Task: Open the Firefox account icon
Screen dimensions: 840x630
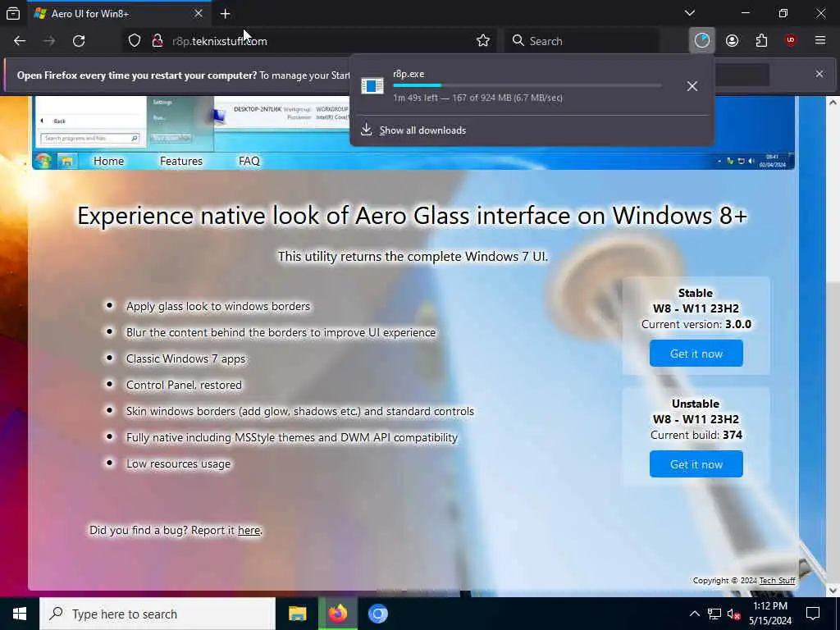Action: point(732,41)
